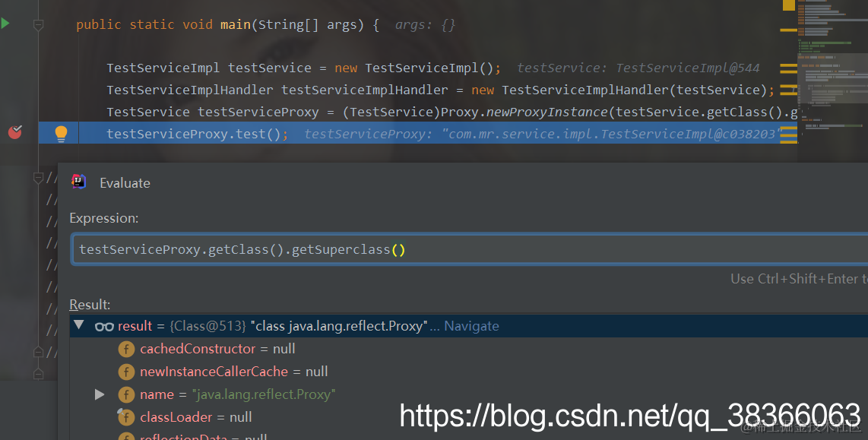Collapse the commented code block fold marker

(x=38, y=178)
